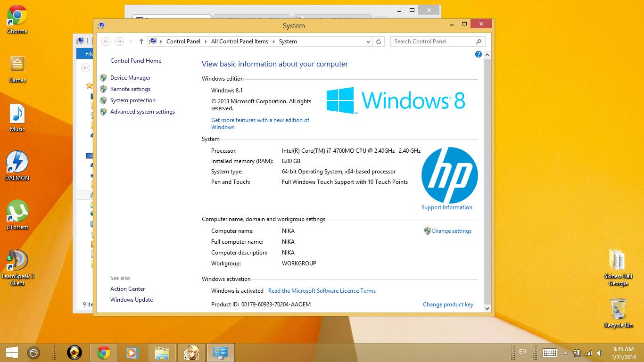The image size is (644, 362).
Task: Open the media player taskbar icon
Action: [132, 353]
